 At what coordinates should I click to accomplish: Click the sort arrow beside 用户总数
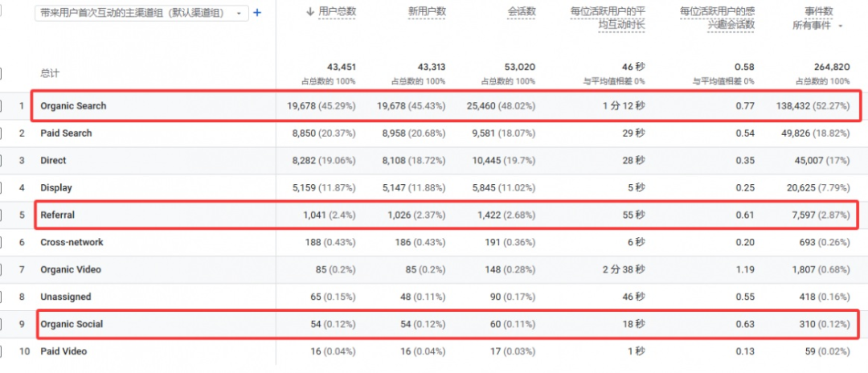tap(311, 13)
